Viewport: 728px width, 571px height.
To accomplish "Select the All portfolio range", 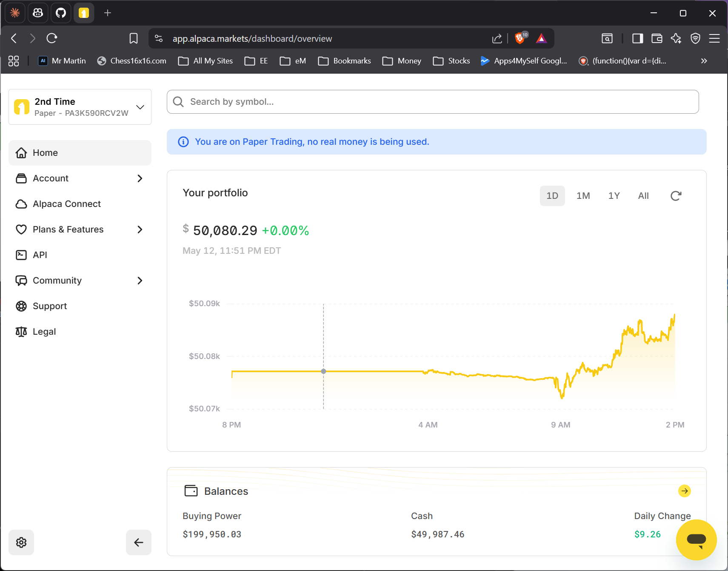I will point(643,196).
